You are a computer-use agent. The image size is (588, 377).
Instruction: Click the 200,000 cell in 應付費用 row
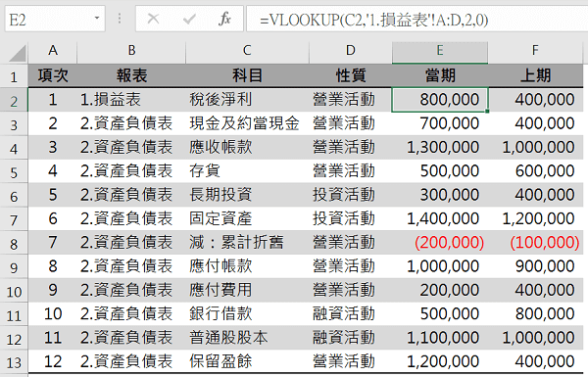[440, 290]
